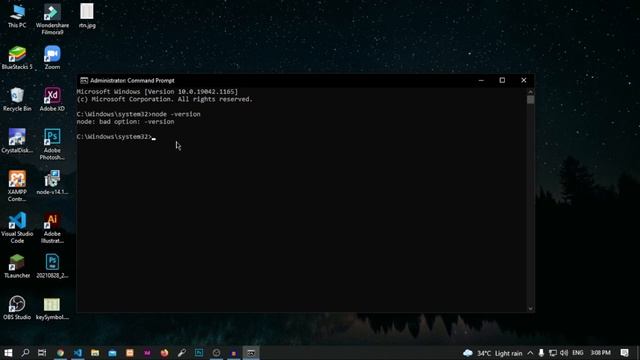The height and width of the screenshot is (360, 640).
Task: Launch Visual Studio Code desktop shortcut
Action: [17, 228]
